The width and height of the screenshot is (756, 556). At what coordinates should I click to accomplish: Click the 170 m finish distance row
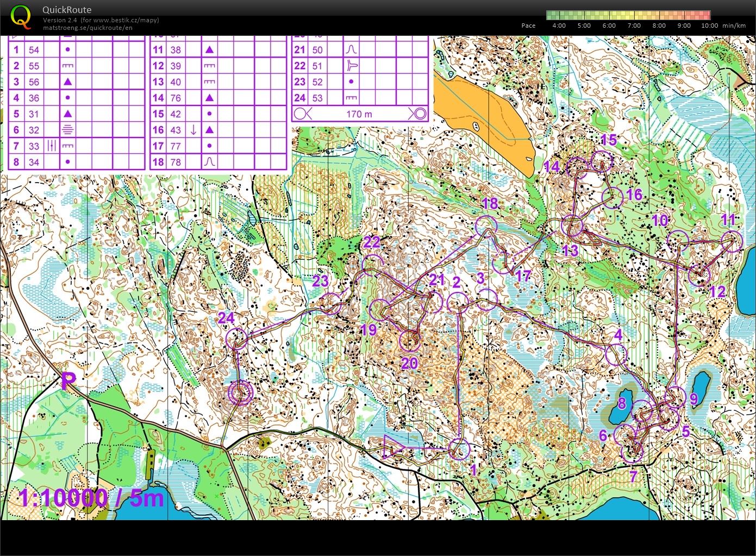(360, 114)
